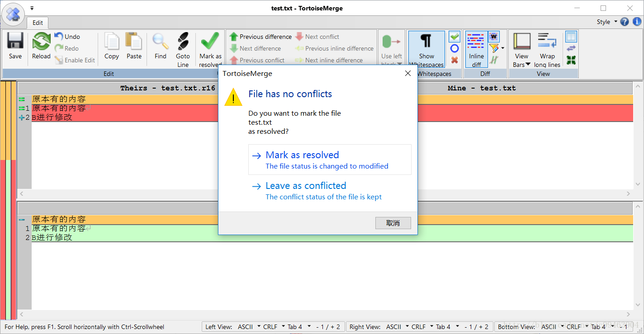This screenshot has width=644, height=334.
Task: Click the greyed Redo option
Action: pyautogui.click(x=66, y=48)
